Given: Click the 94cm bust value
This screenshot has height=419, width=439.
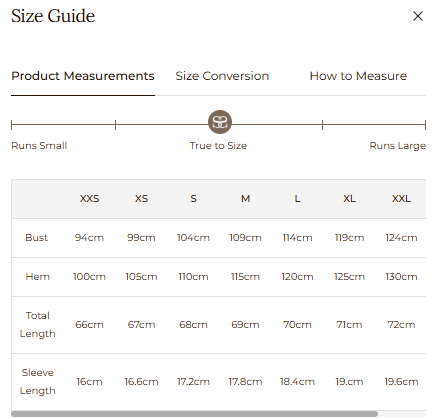Looking at the screenshot, I should tap(89, 238).
